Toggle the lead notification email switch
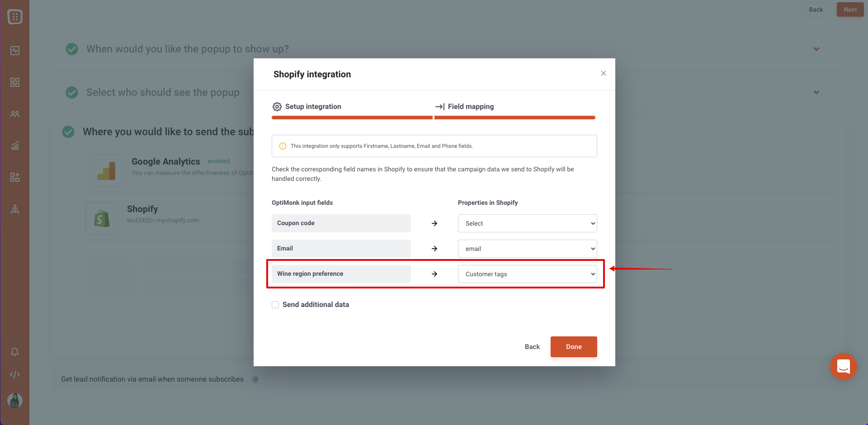 (x=259, y=379)
